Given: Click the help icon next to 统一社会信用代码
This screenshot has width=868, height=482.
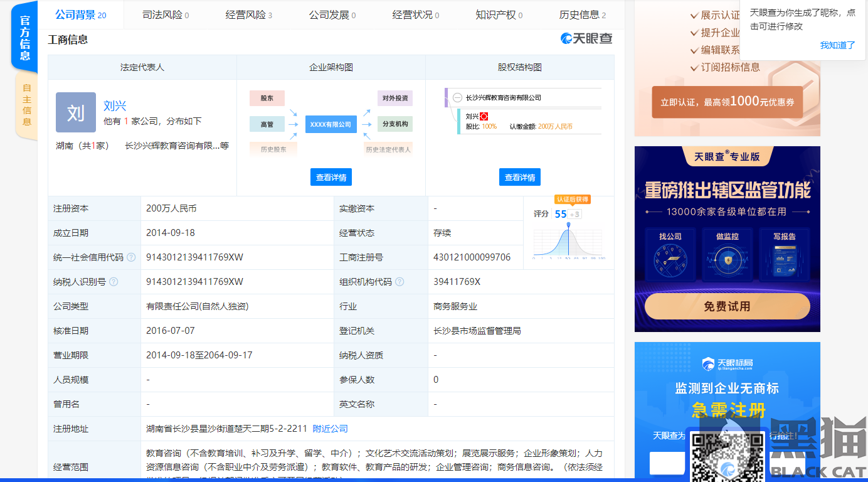Looking at the screenshot, I should [131, 257].
